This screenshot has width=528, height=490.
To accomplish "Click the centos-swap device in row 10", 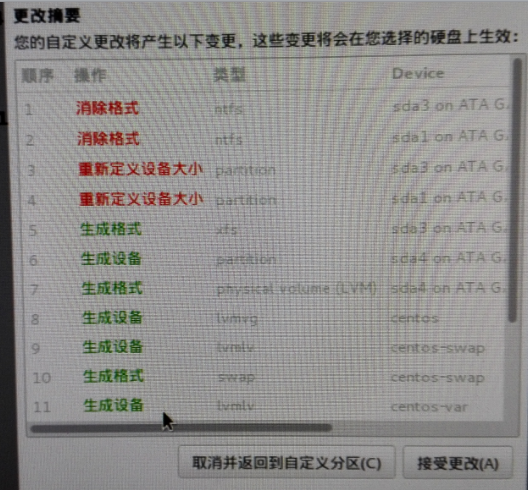I will (438, 378).
